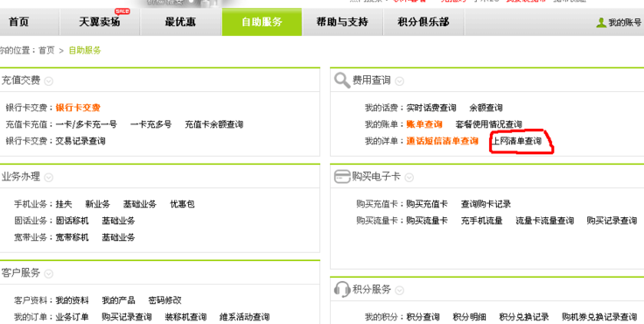
Task: Open 充手机流量 link
Action: [x=482, y=221]
